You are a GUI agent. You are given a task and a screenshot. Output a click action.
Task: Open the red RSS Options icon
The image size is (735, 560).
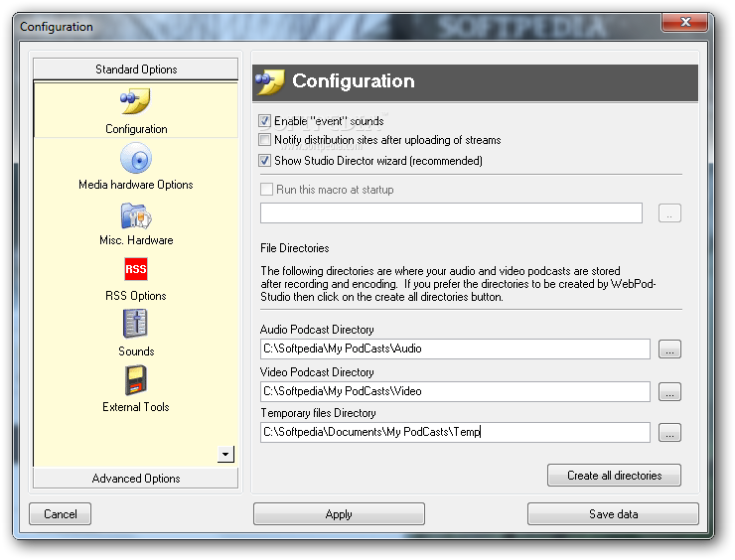136,269
